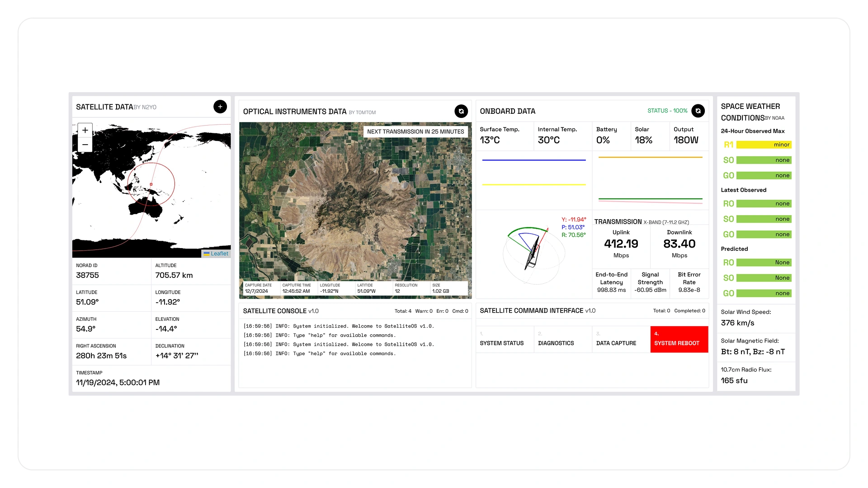Refresh the Optical Instruments Data panel
Image resolution: width=868 pixels, height=488 pixels.
tap(461, 111)
